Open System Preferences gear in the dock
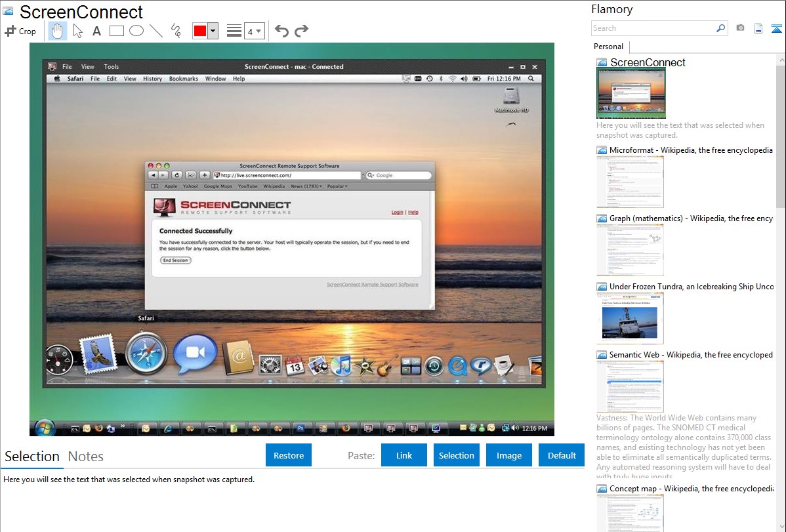786x532 pixels. tap(270, 365)
